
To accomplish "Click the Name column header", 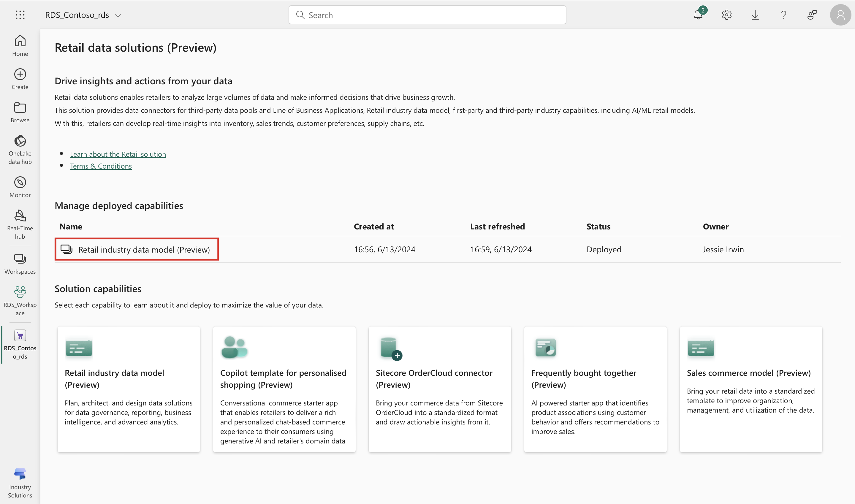I will tap(71, 226).
